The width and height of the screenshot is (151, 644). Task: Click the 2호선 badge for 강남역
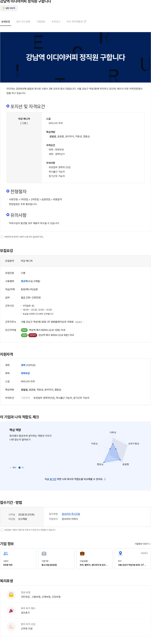click(x=24, y=335)
